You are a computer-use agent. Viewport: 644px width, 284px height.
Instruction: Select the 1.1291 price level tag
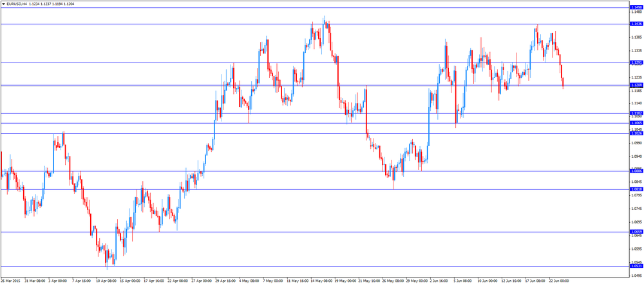(x=636, y=62)
